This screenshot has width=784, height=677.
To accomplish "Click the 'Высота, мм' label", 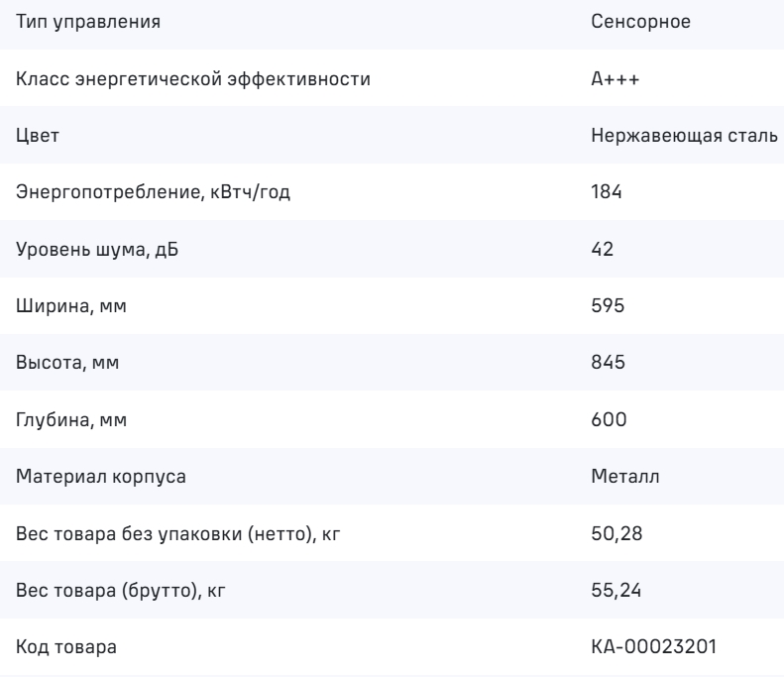I will click(71, 363).
